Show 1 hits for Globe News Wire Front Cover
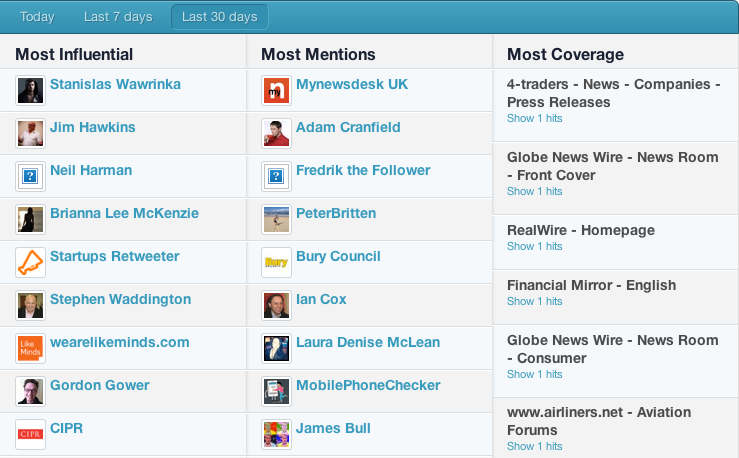The width and height of the screenshot is (739, 458). (x=534, y=191)
